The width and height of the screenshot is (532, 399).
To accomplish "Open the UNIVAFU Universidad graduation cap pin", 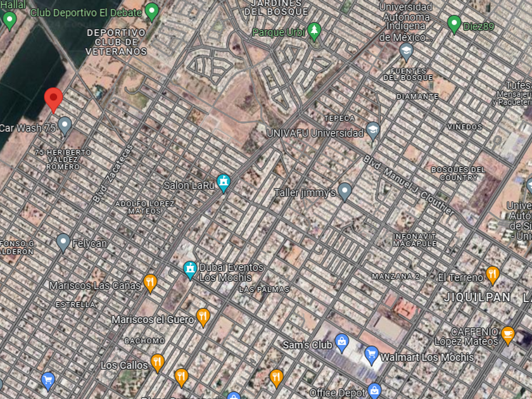I will (373, 131).
